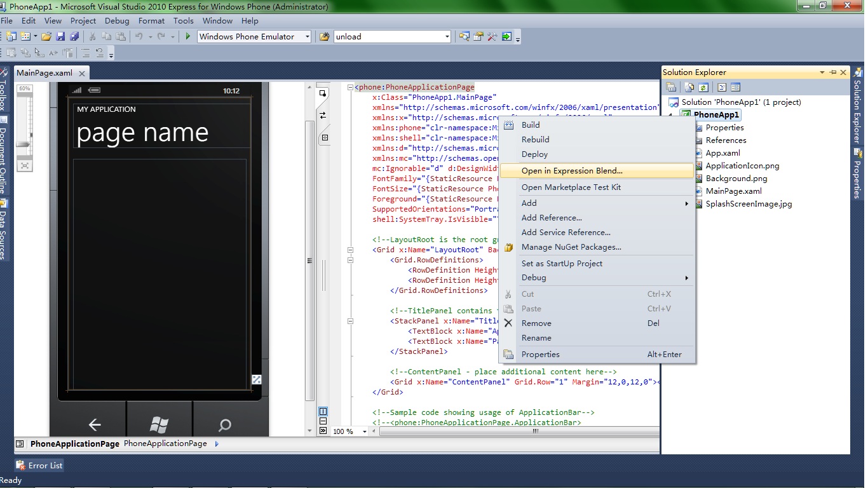Click the Find in Files icon
This screenshot has width=868, height=488.
tap(325, 37)
